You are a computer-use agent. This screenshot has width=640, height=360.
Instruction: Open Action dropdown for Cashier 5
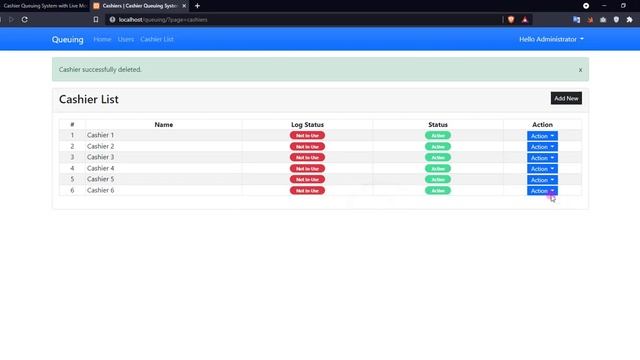(x=542, y=180)
